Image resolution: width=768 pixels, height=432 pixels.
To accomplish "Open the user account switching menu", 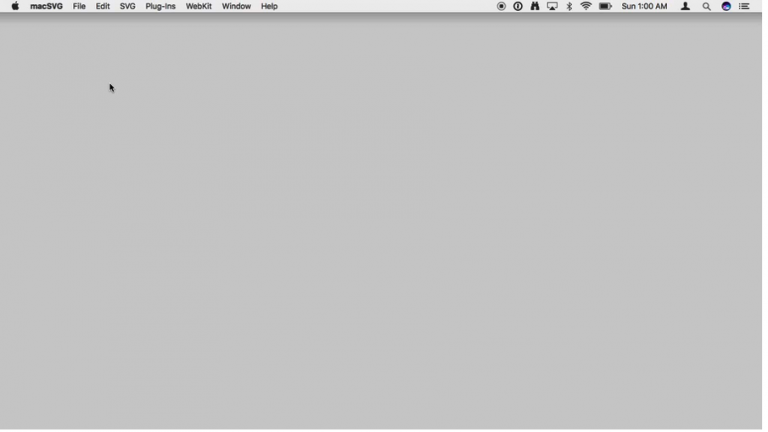I will (685, 6).
